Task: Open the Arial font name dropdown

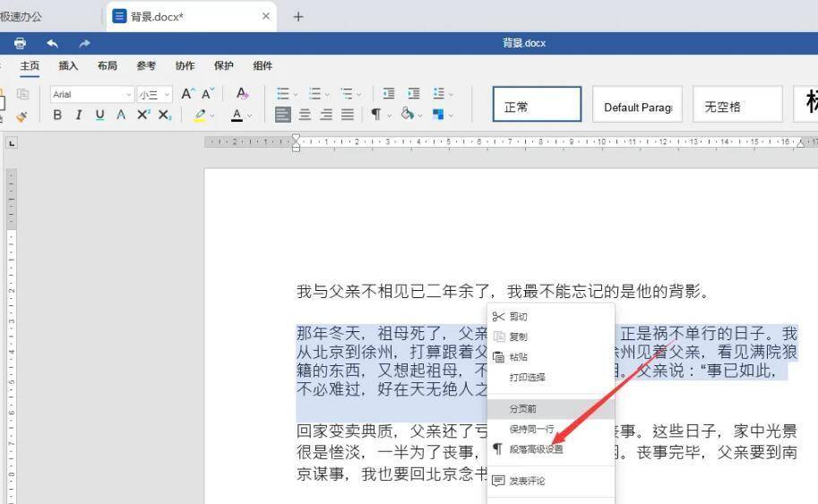Action: point(128,94)
